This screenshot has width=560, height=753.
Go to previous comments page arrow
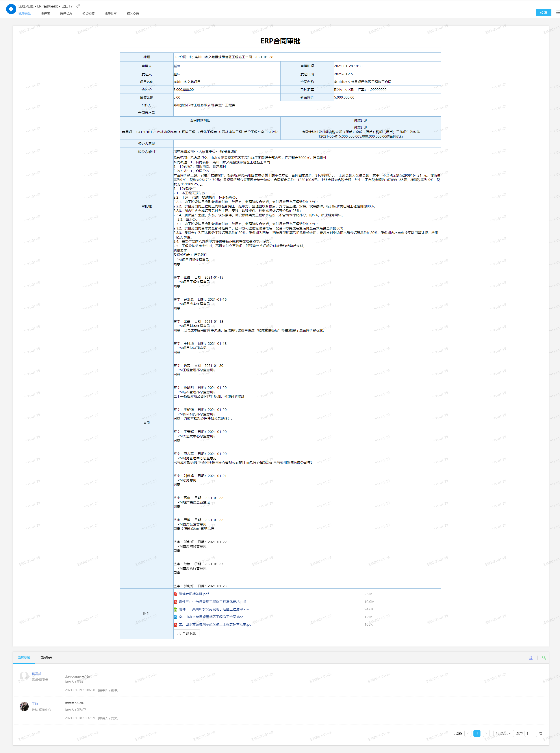coord(468,733)
